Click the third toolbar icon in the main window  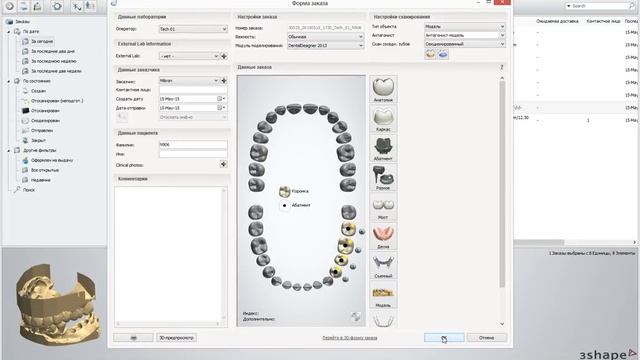click(37, 6)
